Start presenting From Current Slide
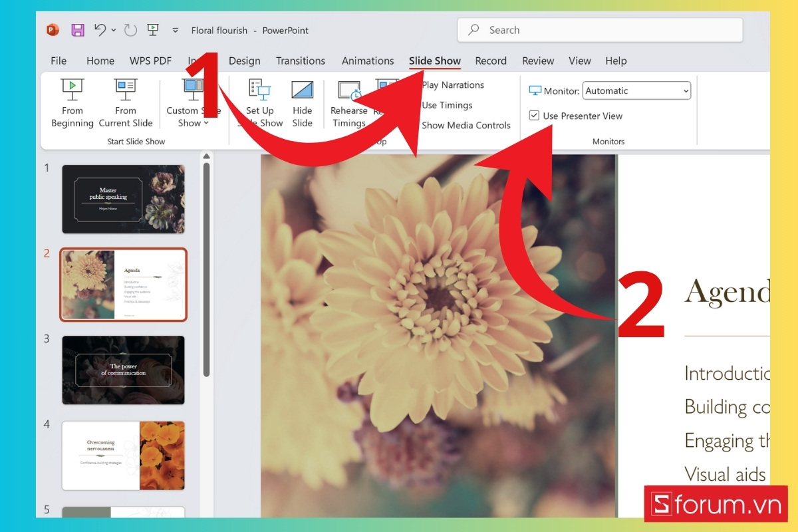798x532 pixels. tap(126, 103)
